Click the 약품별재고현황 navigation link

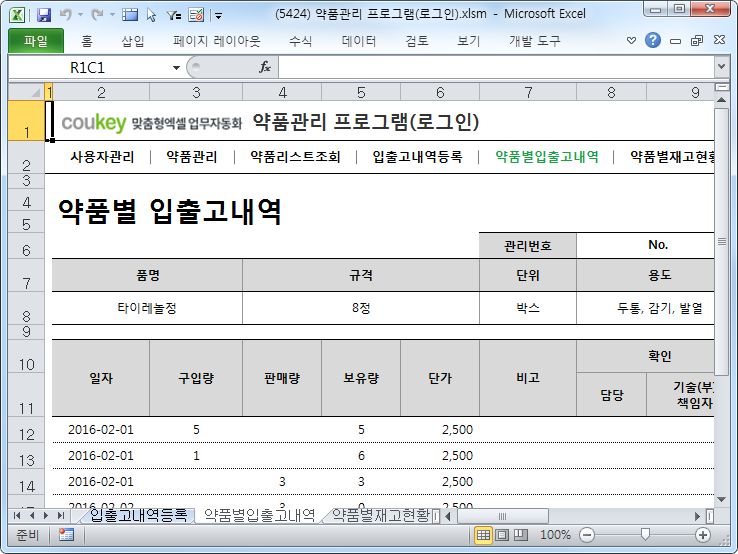tap(672, 157)
